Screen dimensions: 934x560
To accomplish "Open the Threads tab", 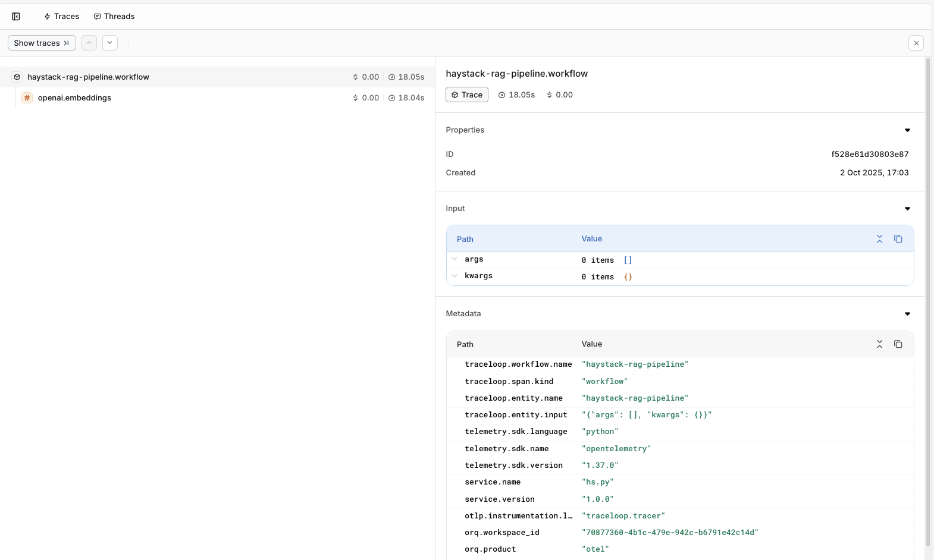I will point(114,17).
